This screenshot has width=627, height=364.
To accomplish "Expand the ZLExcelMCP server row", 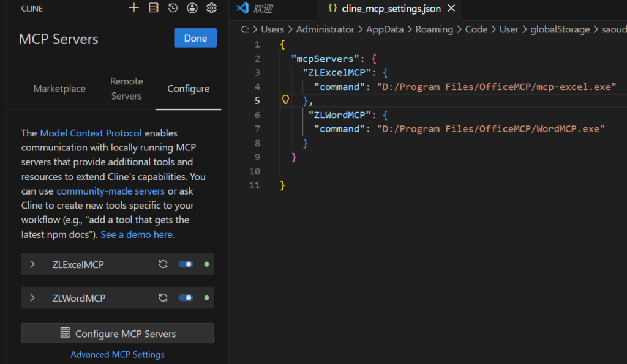I will point(32,264).
